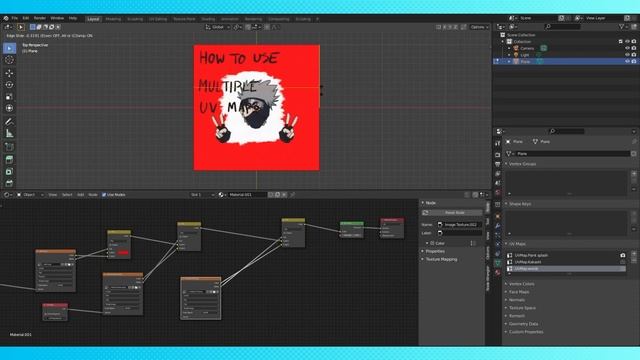Expand the Color section in node sidebar
Image resolution: width=640 pixels, height=360 pixels.
click(437, 243)
